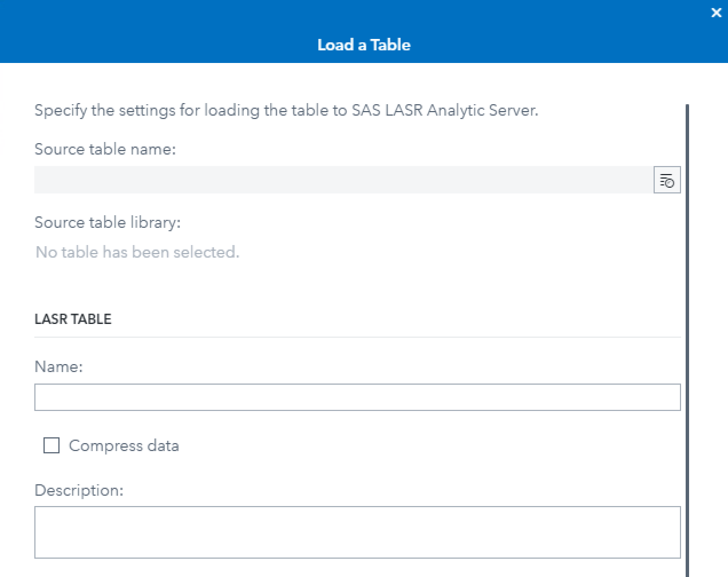The height and width of the screenshot is (577, 728).
Task: Click the Compress data label text
Action: pos(124,445)
